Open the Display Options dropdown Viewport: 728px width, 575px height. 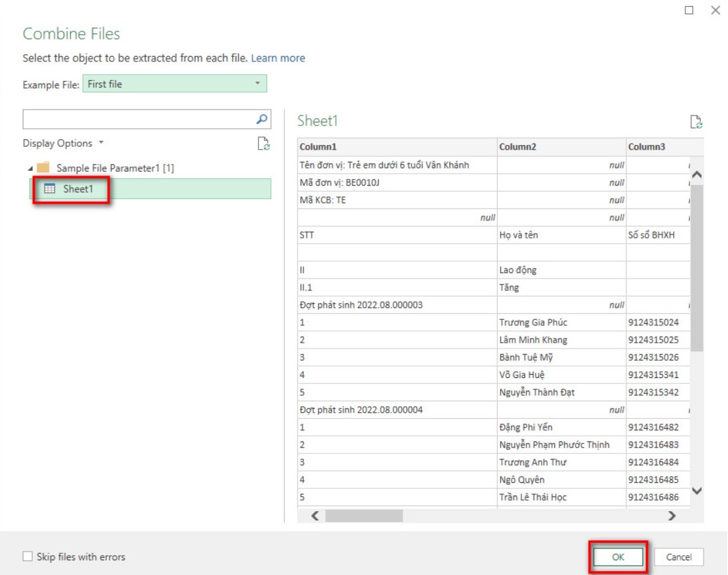63,143
